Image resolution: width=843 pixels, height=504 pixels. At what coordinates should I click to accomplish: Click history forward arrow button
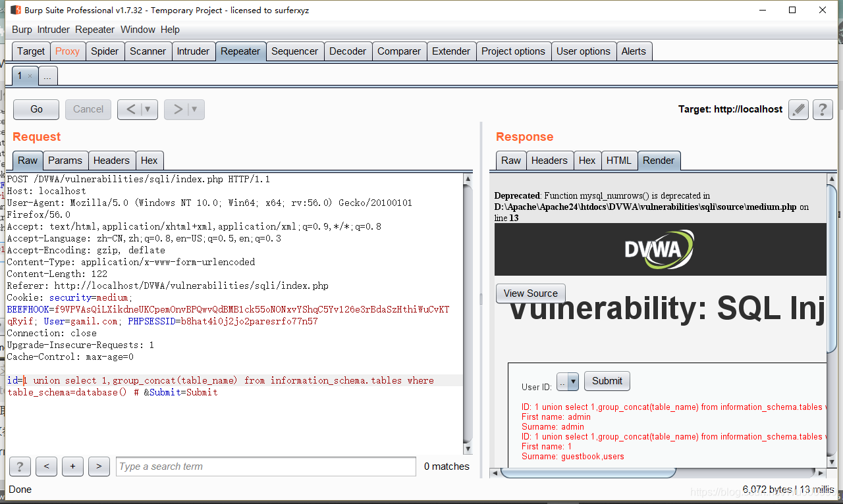point(178,109)
